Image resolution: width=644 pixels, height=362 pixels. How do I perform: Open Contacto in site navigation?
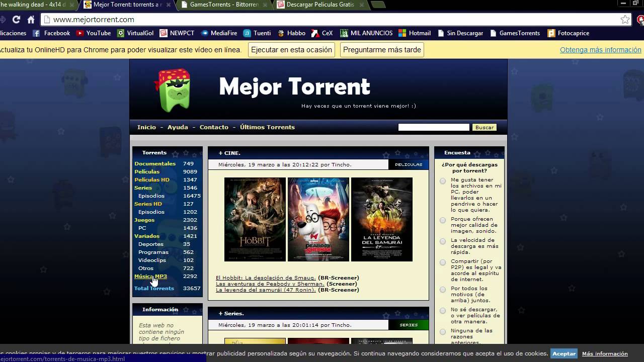(214, 127)
